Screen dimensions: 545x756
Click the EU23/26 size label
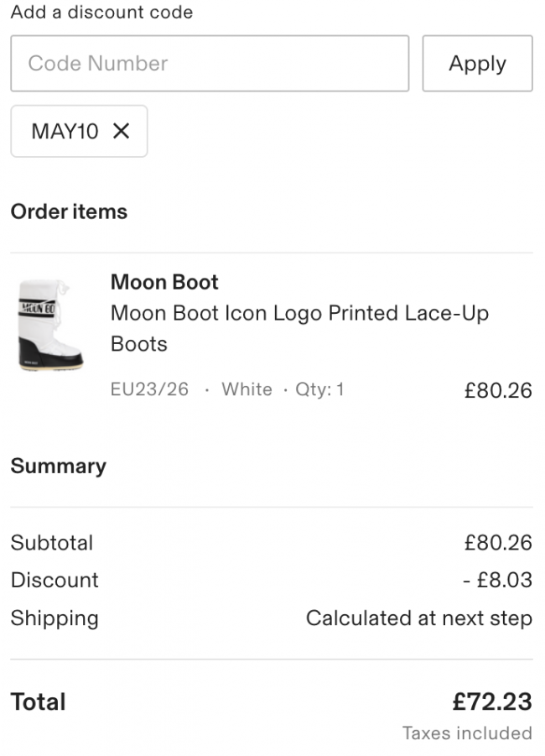(149, 389)
